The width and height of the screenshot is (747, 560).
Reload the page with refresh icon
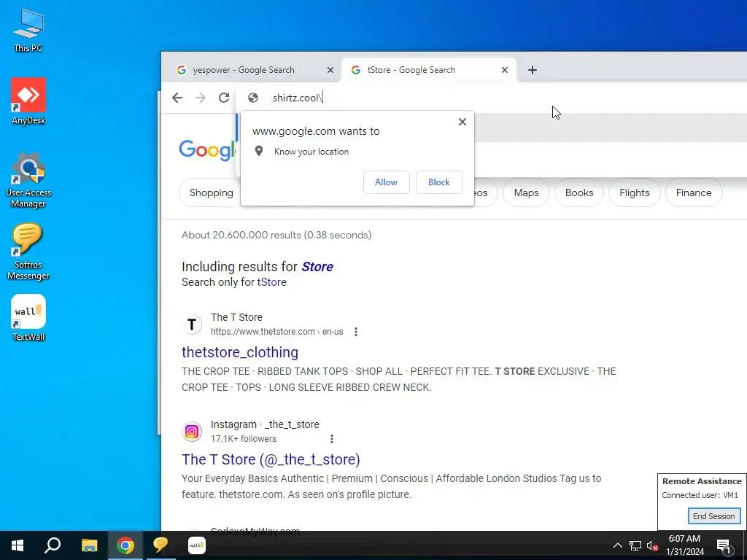(x=224, y=98)
